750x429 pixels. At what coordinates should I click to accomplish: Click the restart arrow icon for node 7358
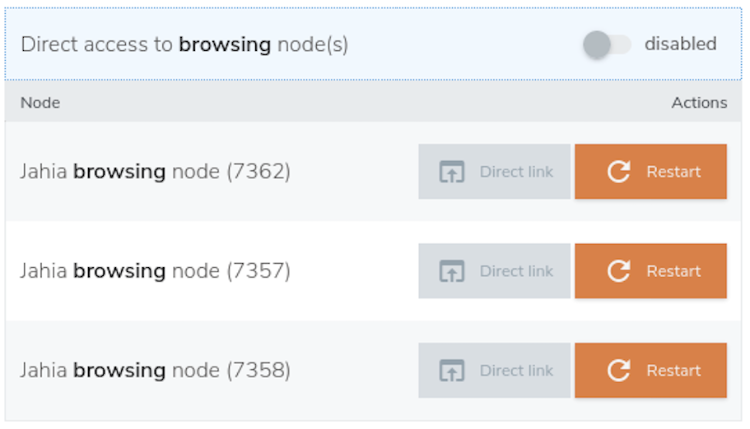point(619,371)
